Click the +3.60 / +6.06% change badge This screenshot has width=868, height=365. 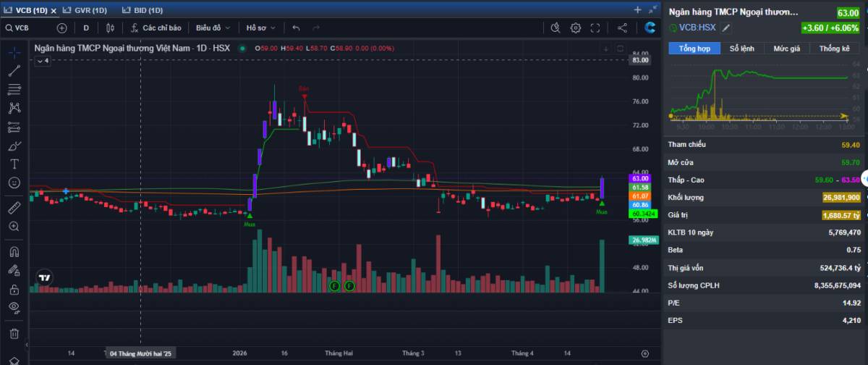[830, 28]
